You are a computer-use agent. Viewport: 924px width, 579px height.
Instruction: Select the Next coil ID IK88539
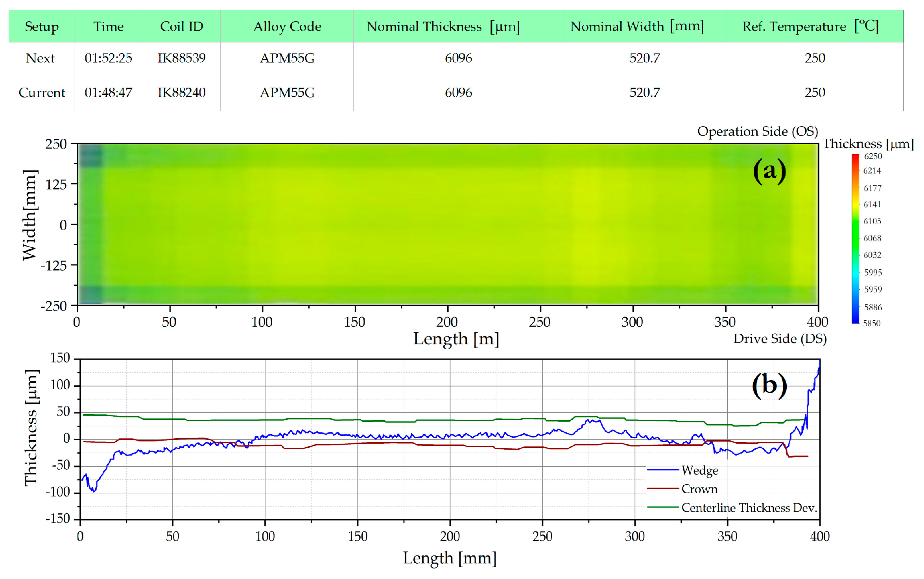(181, 58)
